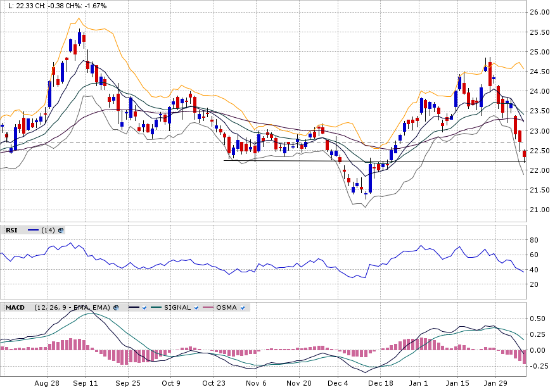The width and height of the screenshot is (555, 392).
Task: Click the 21.00 price axis label
Action: click(x=539, y=210)
